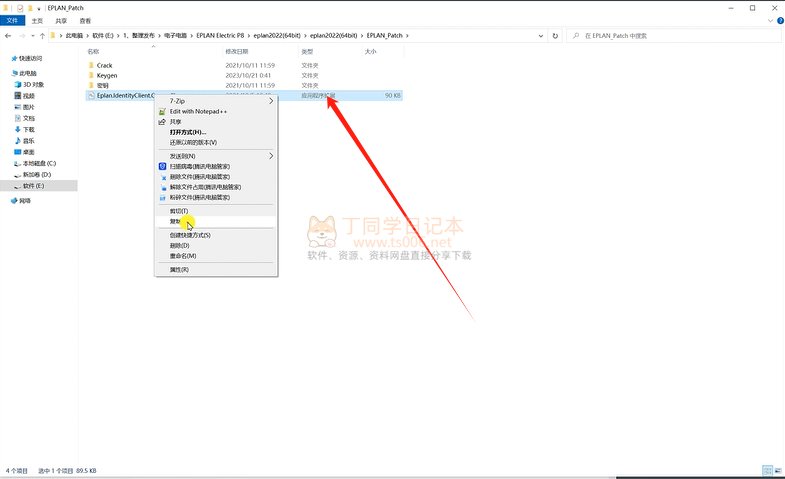Open recent locations dropdown beside forward arrow

click(33, 36)
